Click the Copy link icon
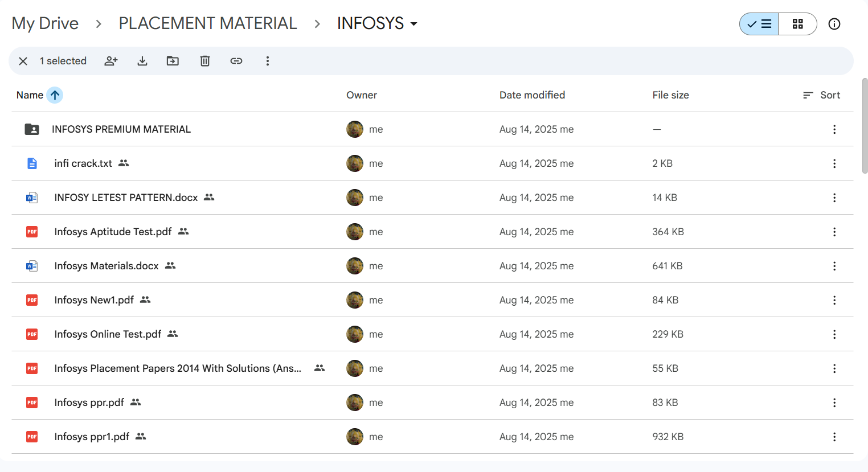The width and height of the screenshot is (868, 472). pos(236,61)
